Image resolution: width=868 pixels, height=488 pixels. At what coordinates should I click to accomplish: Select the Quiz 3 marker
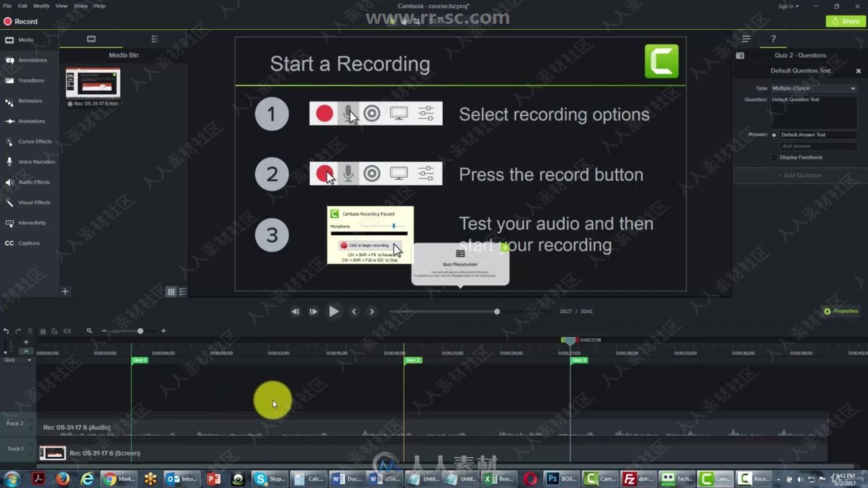pos(578,360)
